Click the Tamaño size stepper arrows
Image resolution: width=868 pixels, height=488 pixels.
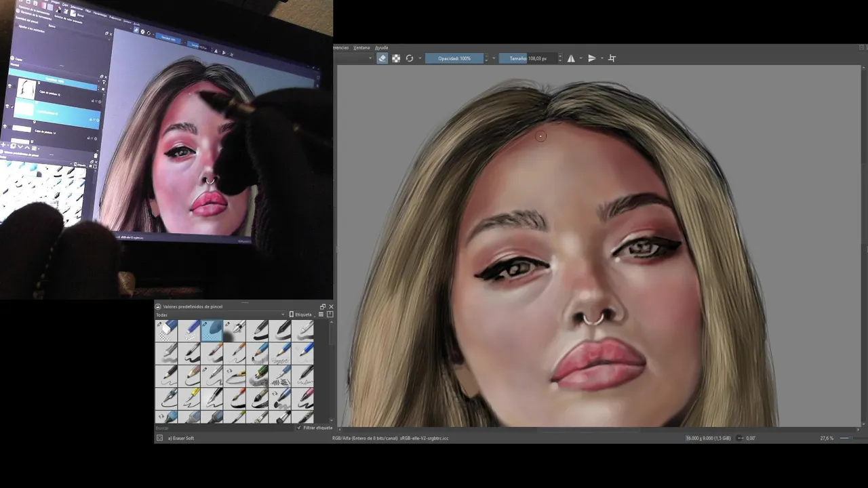click(x=560, y=58)
